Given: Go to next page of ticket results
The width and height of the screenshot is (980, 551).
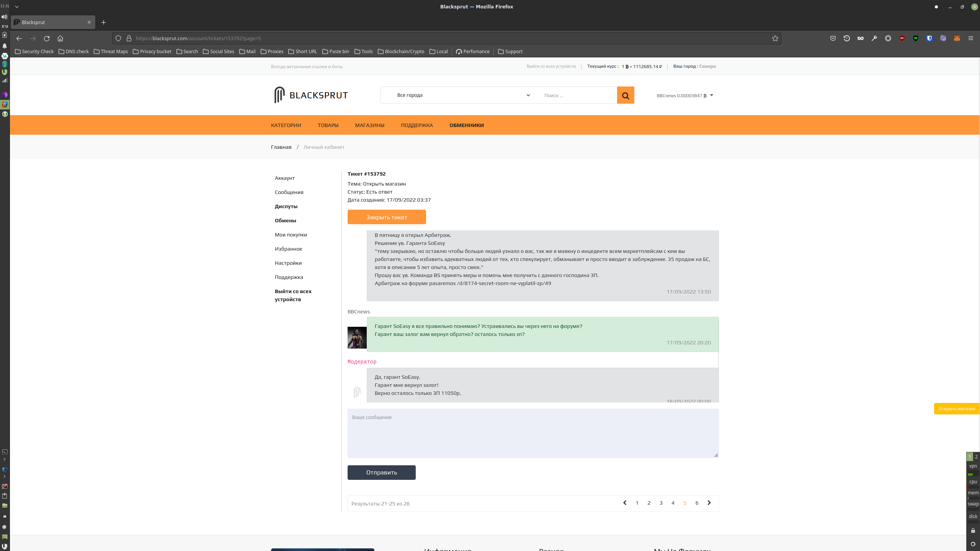Looking at the screenshot, I should point(709,503).
